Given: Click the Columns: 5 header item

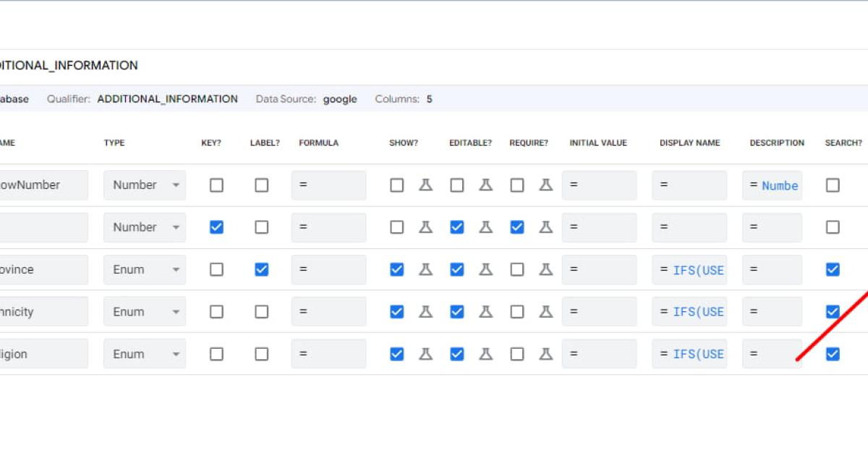Looking at the screenshot, I should (402, 98).
